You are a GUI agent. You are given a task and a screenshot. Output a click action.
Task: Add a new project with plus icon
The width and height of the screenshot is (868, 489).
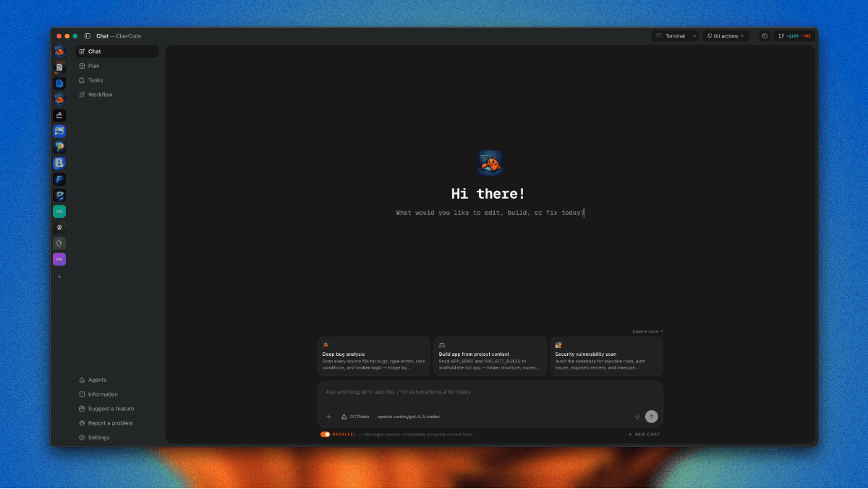tap(59, 277)
